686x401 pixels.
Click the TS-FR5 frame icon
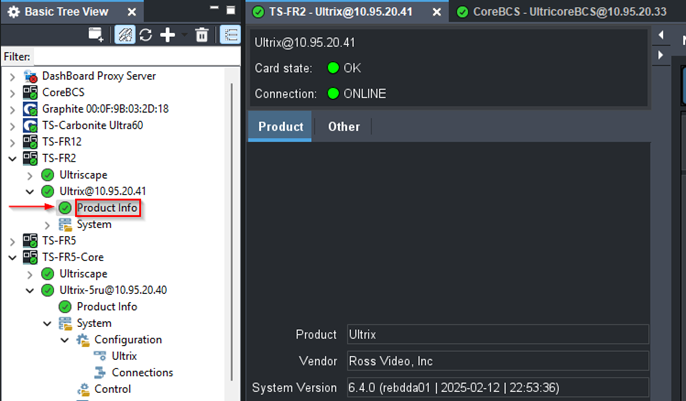[31, 241]
